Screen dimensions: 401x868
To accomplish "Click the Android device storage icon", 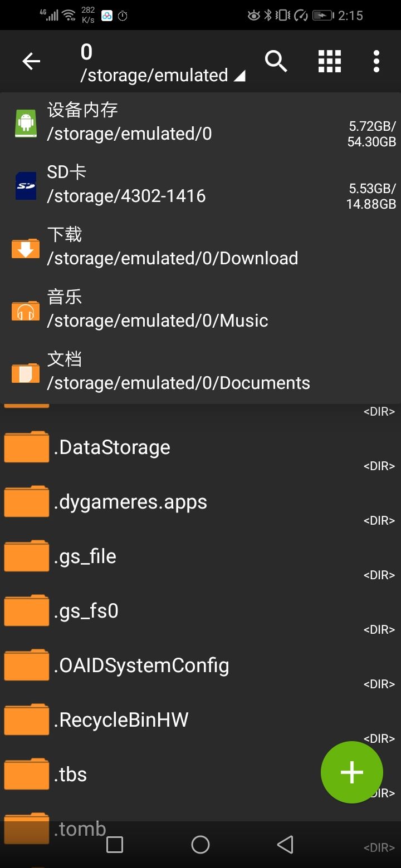I will coord(26,123).
